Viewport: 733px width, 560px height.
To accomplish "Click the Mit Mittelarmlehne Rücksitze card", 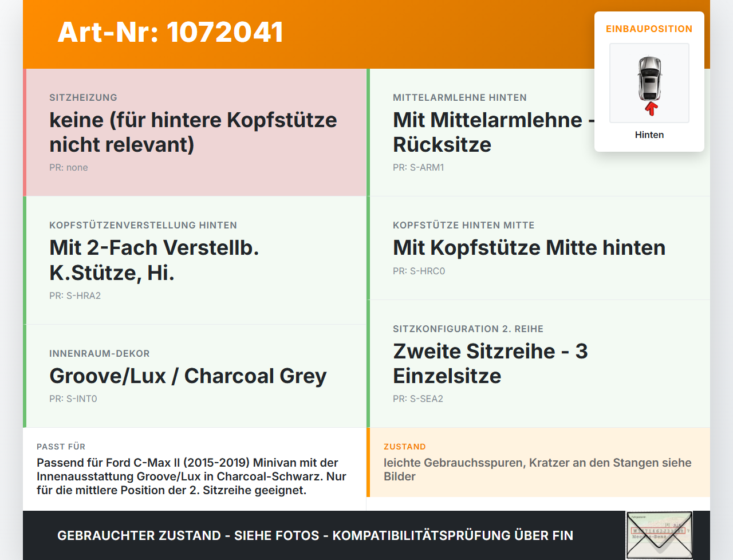I will click(x=538, y=132).
